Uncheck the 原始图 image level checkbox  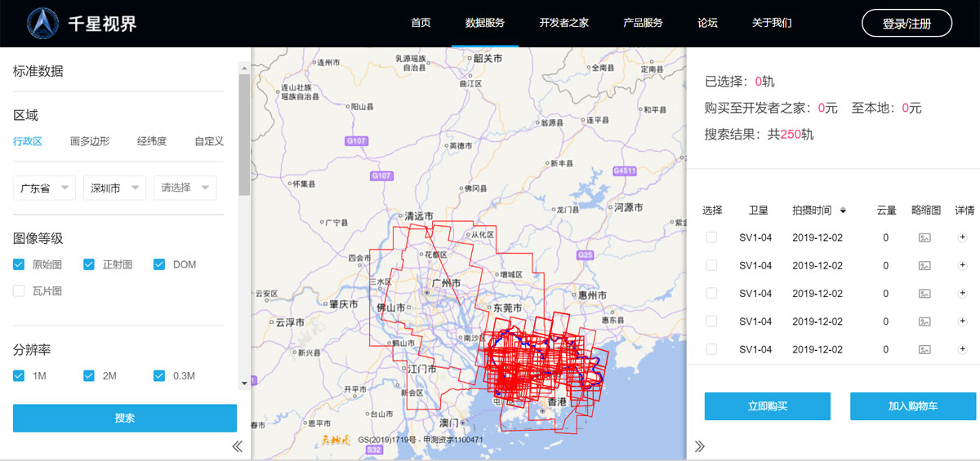coord(19,264)
